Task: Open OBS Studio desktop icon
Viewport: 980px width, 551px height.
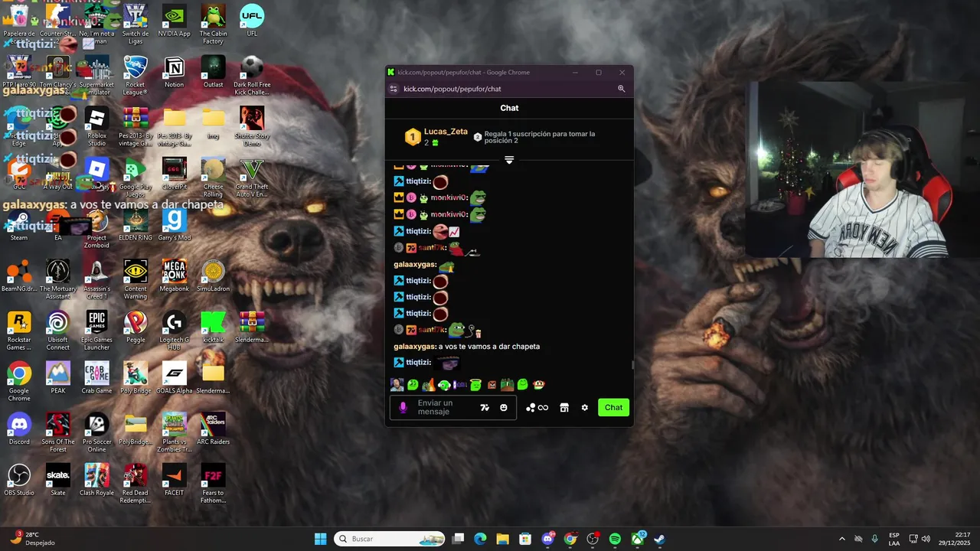Action: point(19,481)
